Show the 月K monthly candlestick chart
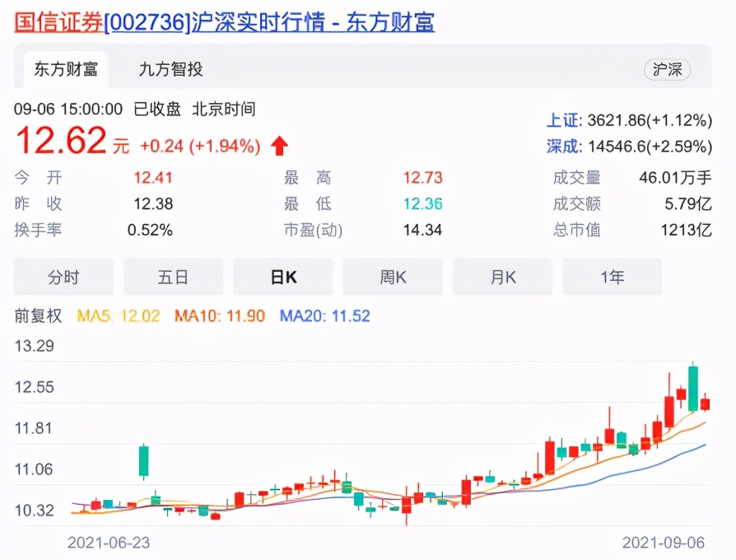Screen dimensions: 736x560 click(502, 277)
